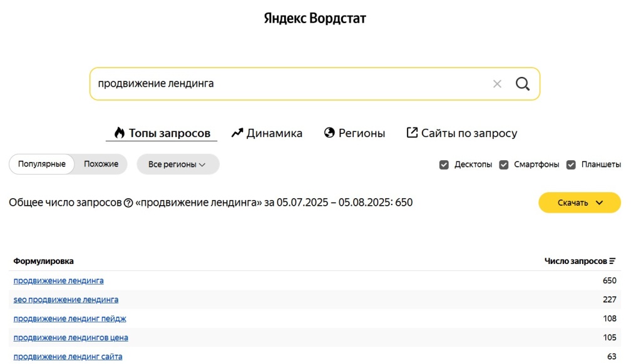Viewport: 641px width, 364px height.
Task: Sort by 'Число запросов' sort icon
Action: pos(612,261)
